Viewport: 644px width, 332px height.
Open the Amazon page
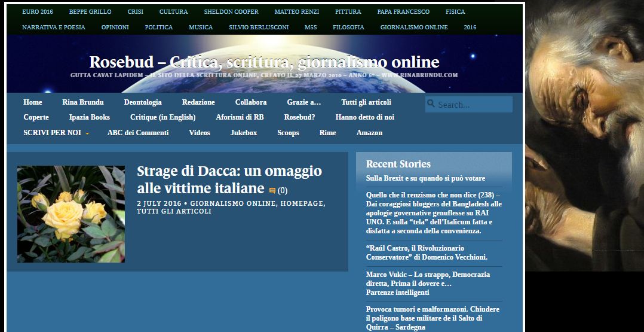(x=369, y=133)
